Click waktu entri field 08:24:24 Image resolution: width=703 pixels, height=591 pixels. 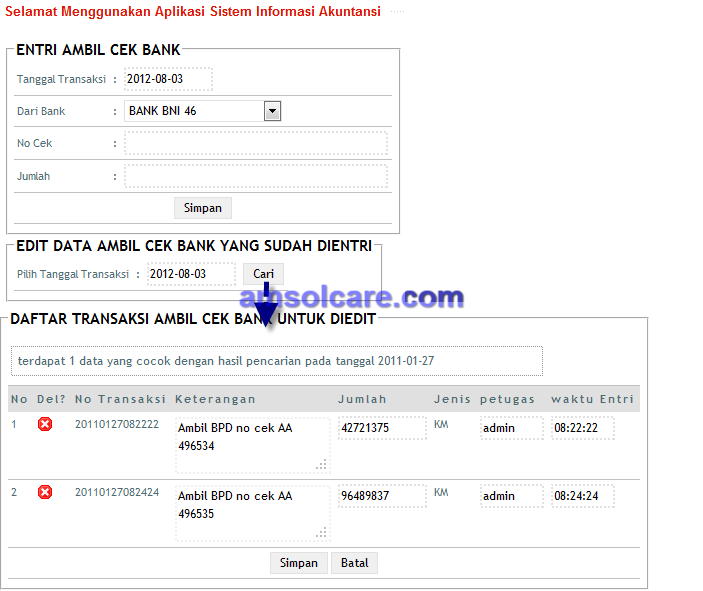pyautogui.click(x=582, y=496)
